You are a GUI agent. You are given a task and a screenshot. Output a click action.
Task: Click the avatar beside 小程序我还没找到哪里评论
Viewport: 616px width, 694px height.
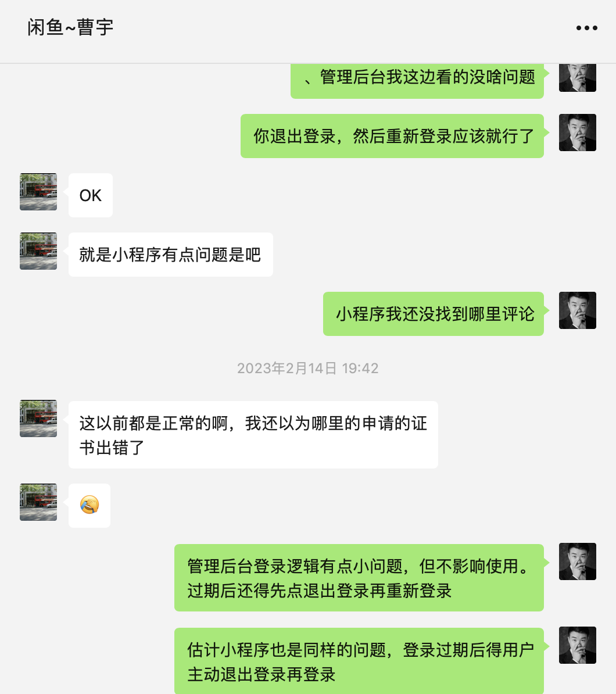[578, 310]
